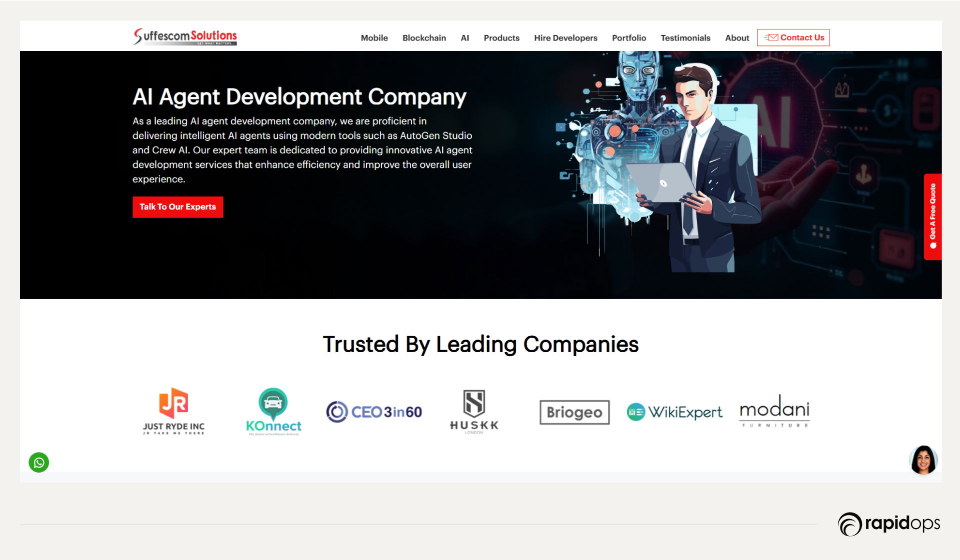
Task: Open the Blockchain menu
Action: 424,38
